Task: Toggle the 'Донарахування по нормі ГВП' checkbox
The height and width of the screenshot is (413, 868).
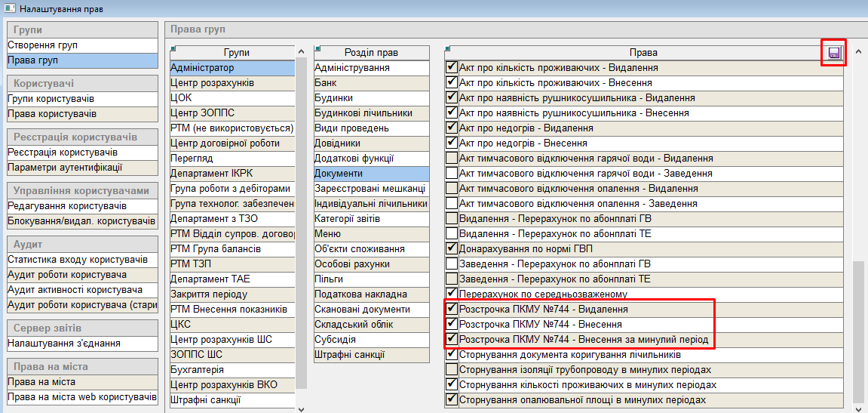Action: click(452, 248)
